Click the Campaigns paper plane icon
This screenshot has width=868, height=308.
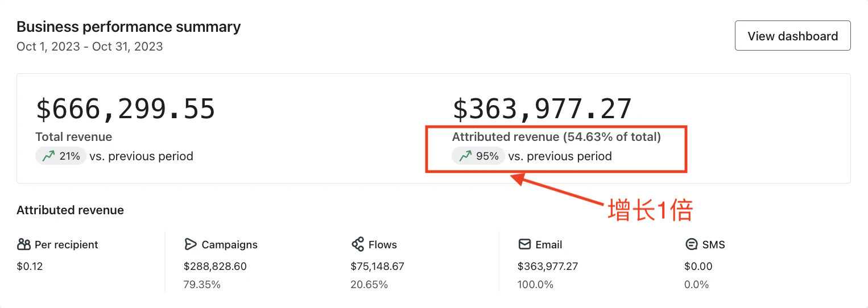tap(191, 244)
